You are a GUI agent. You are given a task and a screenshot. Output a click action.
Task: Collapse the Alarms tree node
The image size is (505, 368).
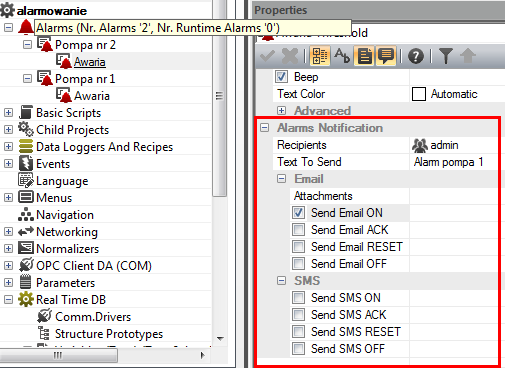click(8, 27)
